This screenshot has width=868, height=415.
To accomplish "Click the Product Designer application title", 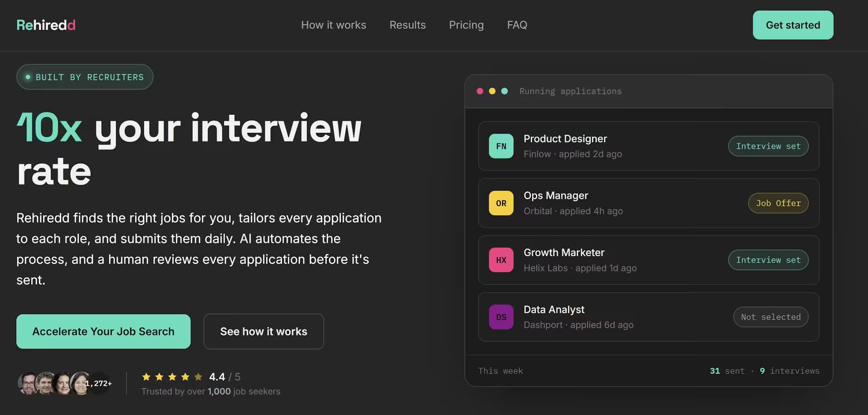I will coord(565,139).
